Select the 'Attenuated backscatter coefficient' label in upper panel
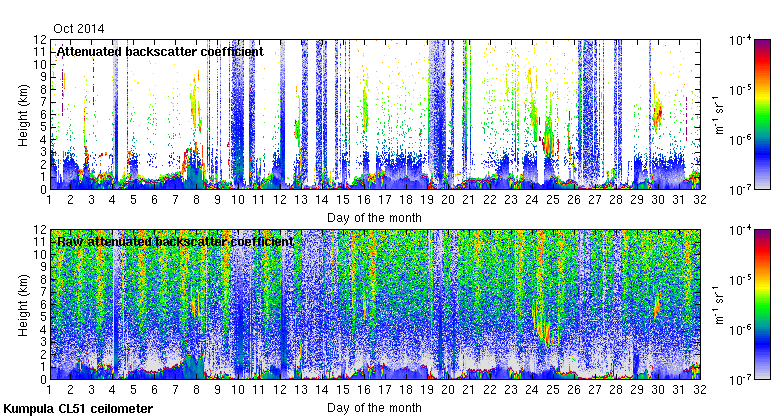780x420 pixels. pyautogui.click(x=160, y=52)
